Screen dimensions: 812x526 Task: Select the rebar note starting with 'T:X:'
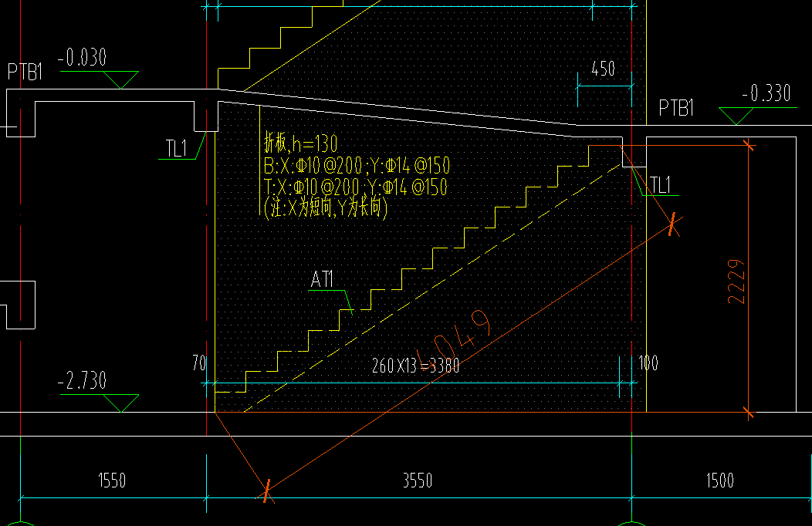[355, 187]
